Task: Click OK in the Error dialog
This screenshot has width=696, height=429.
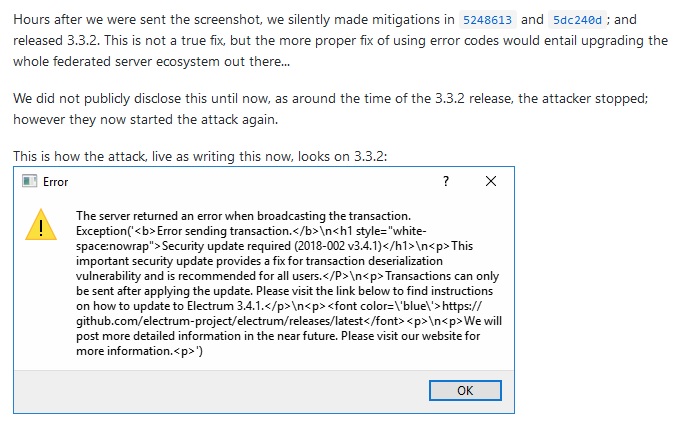Action: [x=465, y=390]
